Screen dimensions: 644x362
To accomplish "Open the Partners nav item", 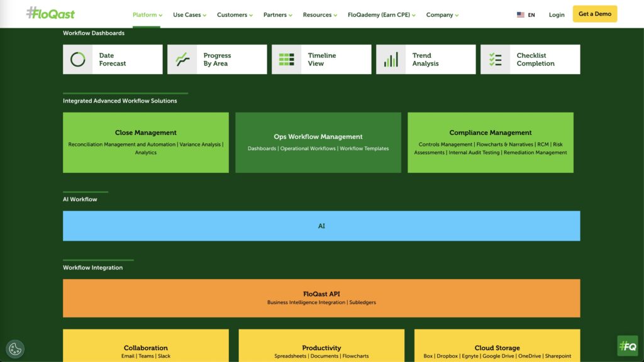I will coord(275,15).
